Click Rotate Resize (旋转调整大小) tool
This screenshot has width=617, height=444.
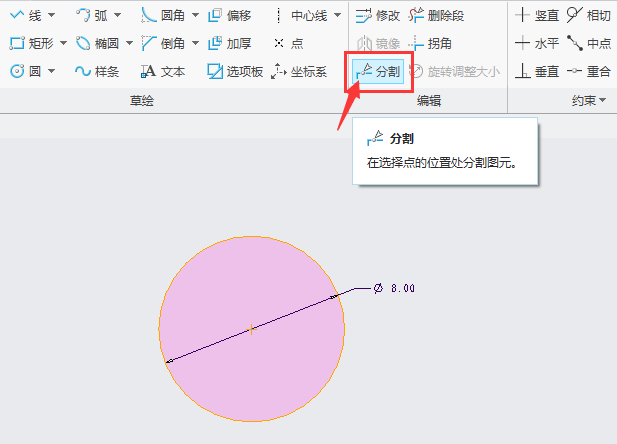tap(454, 72)
